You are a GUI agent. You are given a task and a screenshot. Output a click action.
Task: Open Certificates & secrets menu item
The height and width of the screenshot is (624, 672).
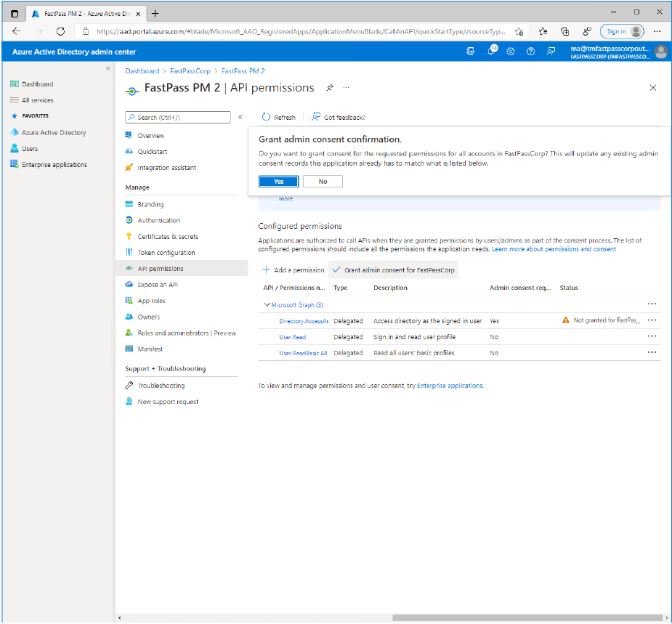coord(167,237)
